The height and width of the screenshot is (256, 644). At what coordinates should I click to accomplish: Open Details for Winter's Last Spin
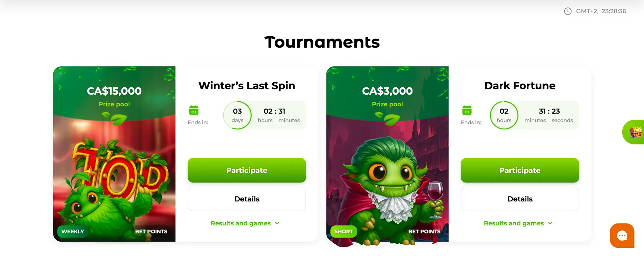pyautogui.click(x=247, y=199)
